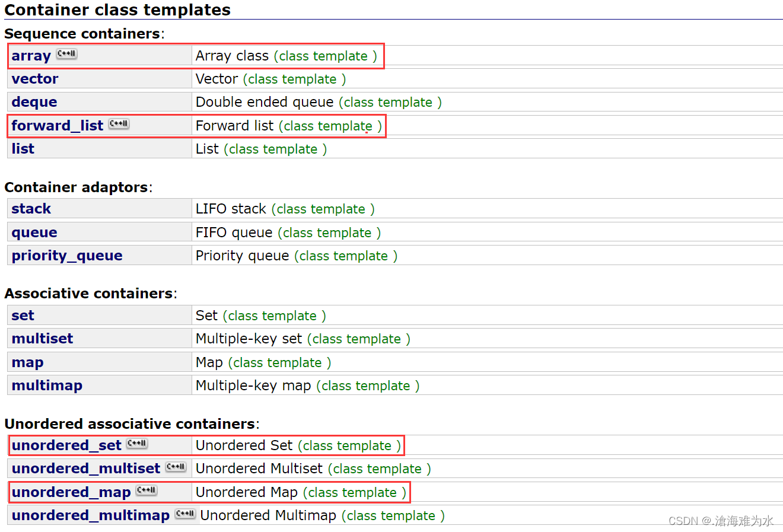Image resolution: width=783 pixels, height=532 pixels.
Task: Click the C++11 badge next to unordered_set
Action: tap(137, 444)
